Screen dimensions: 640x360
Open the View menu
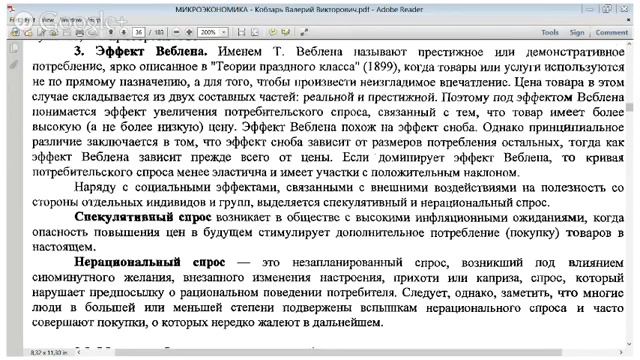tap(48, 20)
